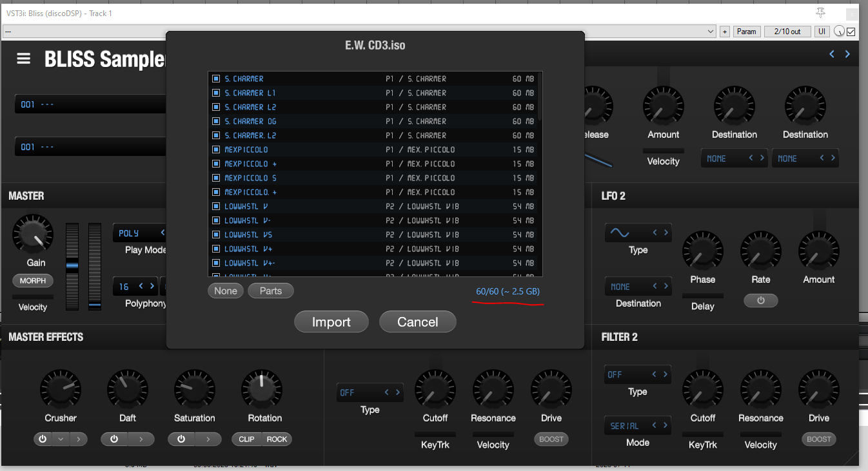Click the right arrow under Saturation
The height and width of the screenshot is (471, 868).
click(208, 439)
